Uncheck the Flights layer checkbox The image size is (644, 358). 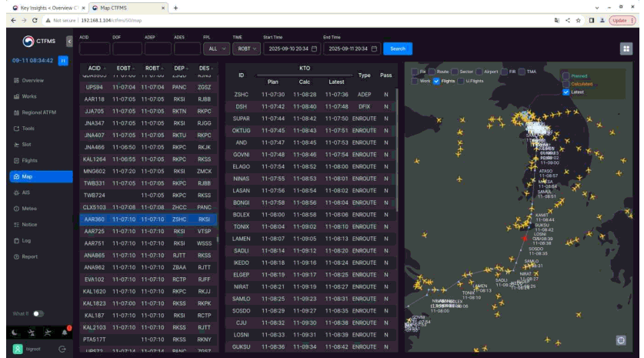point(436,82)
